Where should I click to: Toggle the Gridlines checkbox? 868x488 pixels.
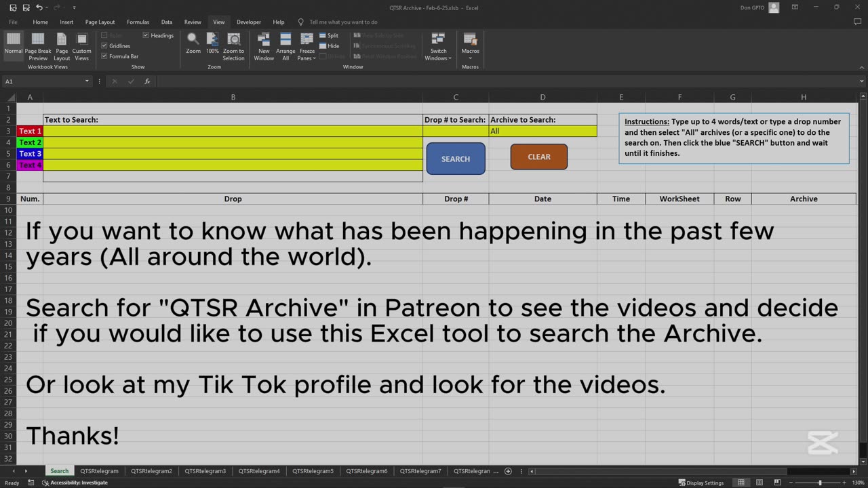[x=104, y=46]
